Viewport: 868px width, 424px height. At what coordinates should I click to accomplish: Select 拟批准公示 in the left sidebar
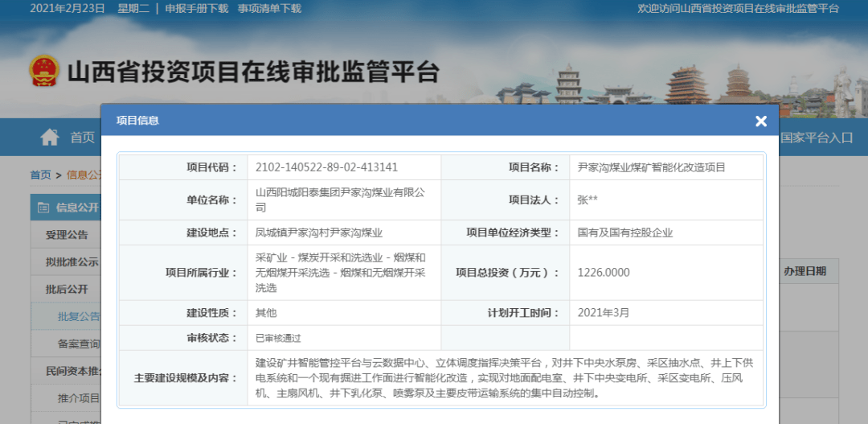pos(72,262)
